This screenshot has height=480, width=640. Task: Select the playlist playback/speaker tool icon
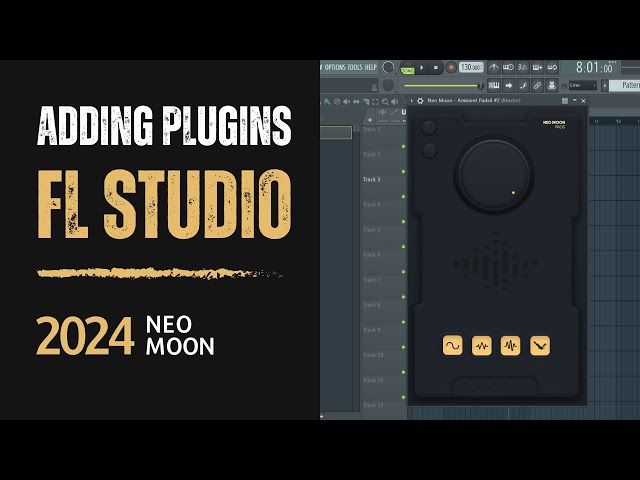pyautogui.click(x=394, y=101)
